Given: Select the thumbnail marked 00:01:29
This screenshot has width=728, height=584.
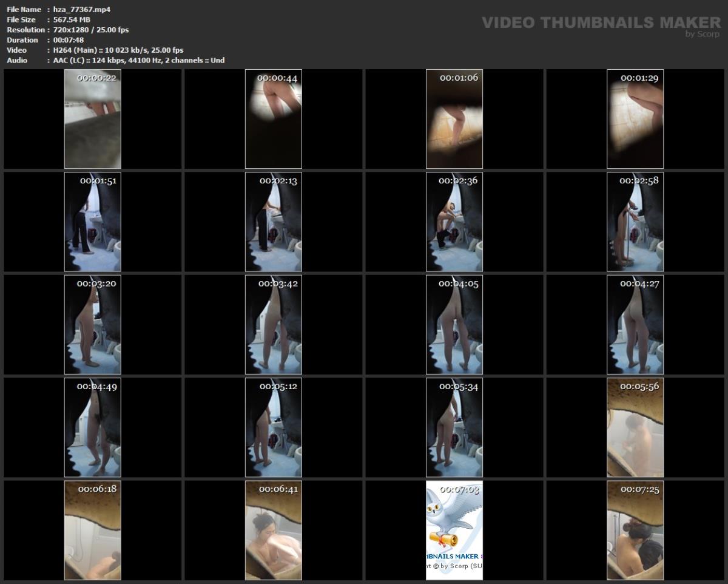Looking at the screenshot, I should (635, 118).
